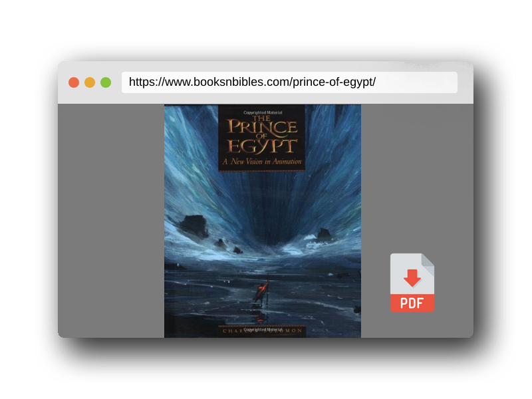The image size is (532, 399).
Task: Click the orange window dot
Action: tap(90, 82)
